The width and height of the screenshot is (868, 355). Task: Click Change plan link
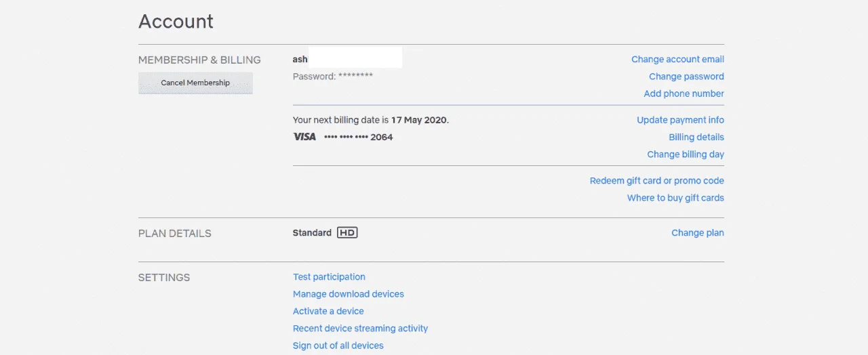698,233
